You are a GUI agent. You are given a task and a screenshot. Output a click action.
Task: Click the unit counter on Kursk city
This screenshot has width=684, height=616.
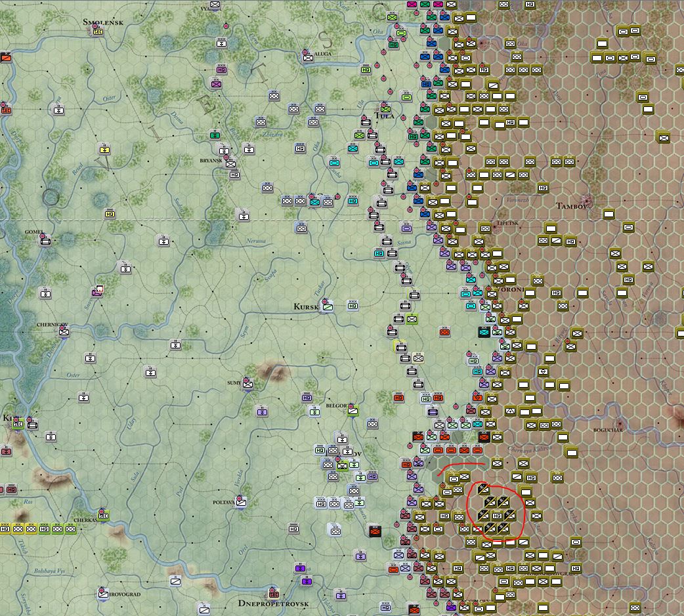pyautogui.click(x=327, y=306)
